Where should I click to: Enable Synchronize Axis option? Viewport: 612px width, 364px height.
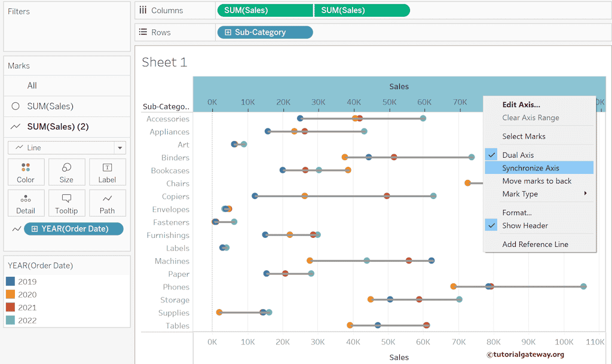(530, 168)
